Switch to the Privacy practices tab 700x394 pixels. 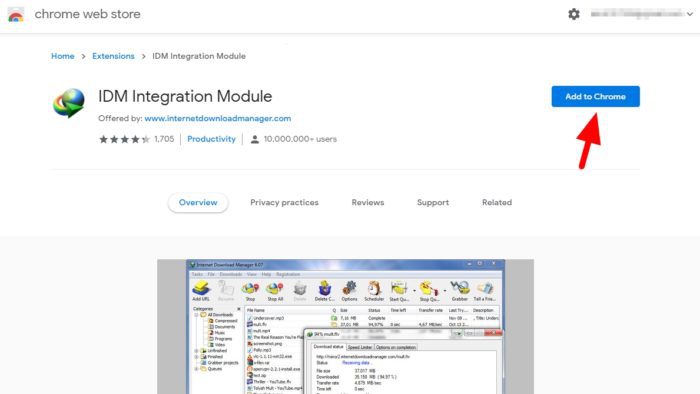(x=284, y=203)
